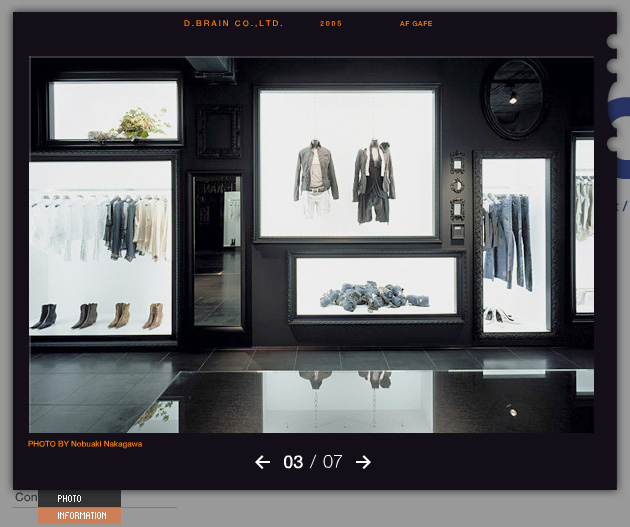Image resolution: width=630 pixels, height=527 pixels.
Task: Open the PHOTO tab
Action: pos(80,498)
